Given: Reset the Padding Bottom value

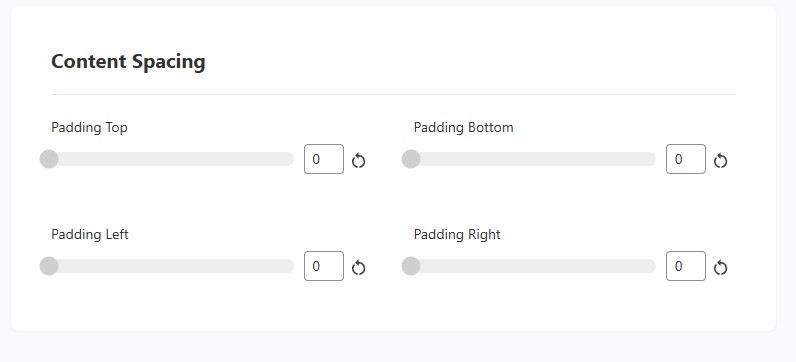Looking at the screenshot, I should point(721,160).
